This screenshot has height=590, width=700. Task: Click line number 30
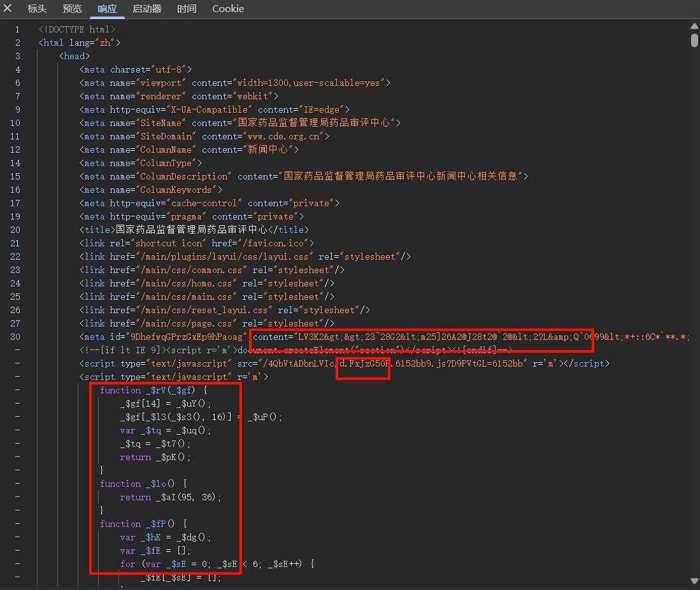pos(15,337)
